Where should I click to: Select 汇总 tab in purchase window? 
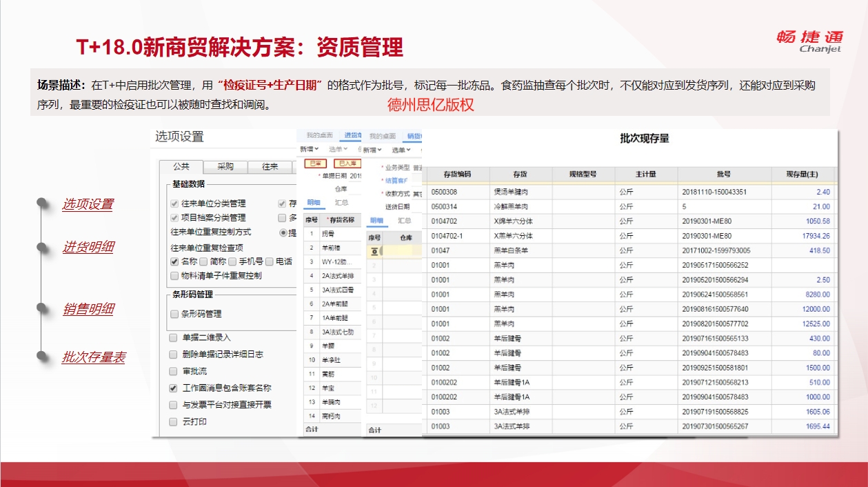341,203
